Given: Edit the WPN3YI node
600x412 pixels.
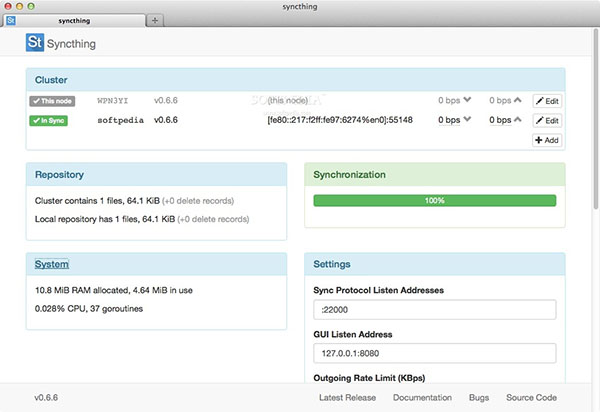Looking at the screenshot, I should tap(547, 101).
